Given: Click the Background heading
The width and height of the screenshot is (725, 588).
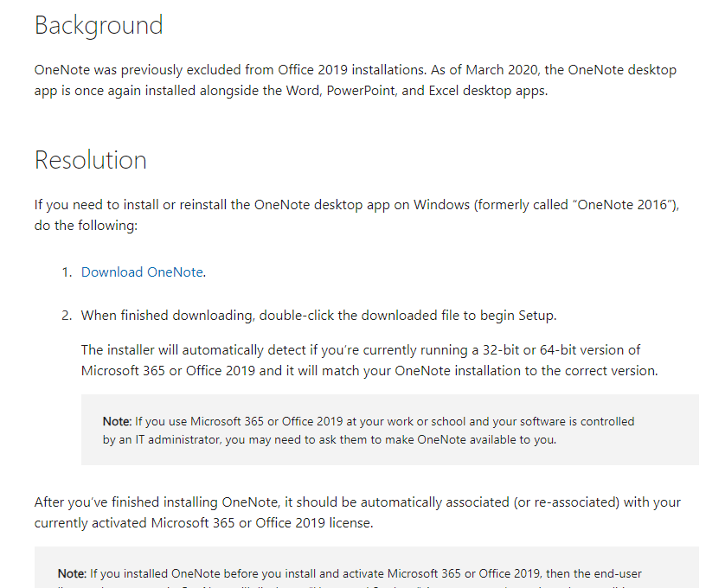Looking at the screenshot, I should tap(98, 25).
